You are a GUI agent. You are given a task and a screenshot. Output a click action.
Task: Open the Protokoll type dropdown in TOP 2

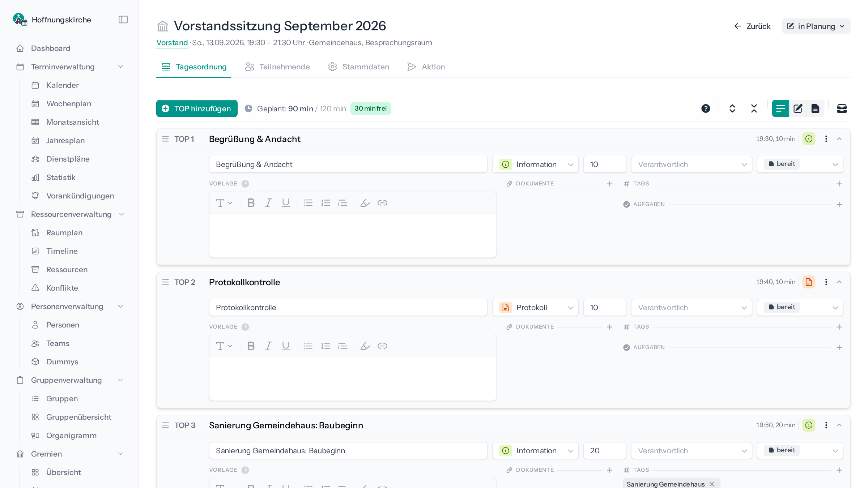pyautogui.click(x=535, y=308)
